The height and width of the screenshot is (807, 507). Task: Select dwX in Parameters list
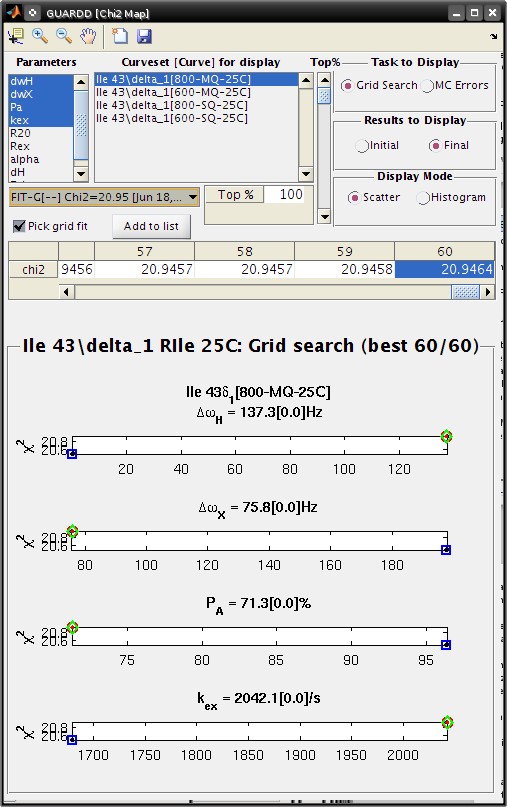point(41,94)
